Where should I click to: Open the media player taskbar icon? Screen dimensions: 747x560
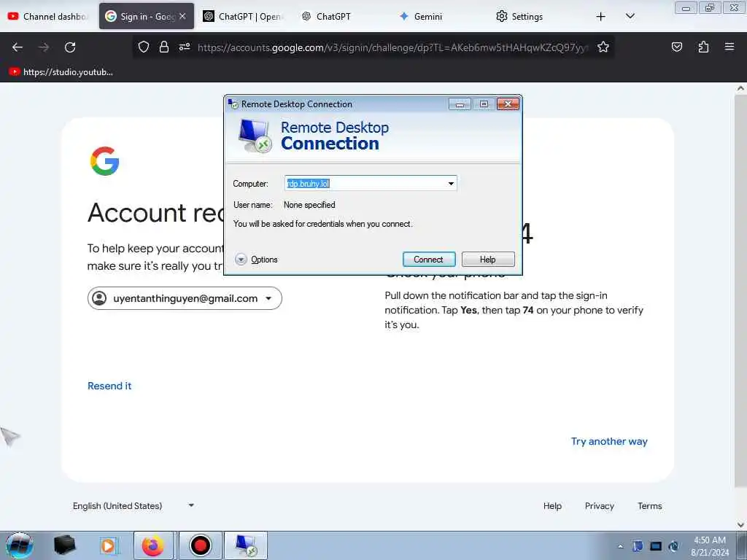pos(109,545)
